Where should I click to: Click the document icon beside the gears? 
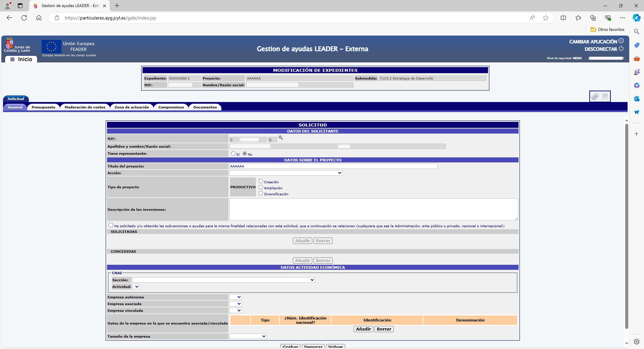pyautogui.click(x=605, y=97)
